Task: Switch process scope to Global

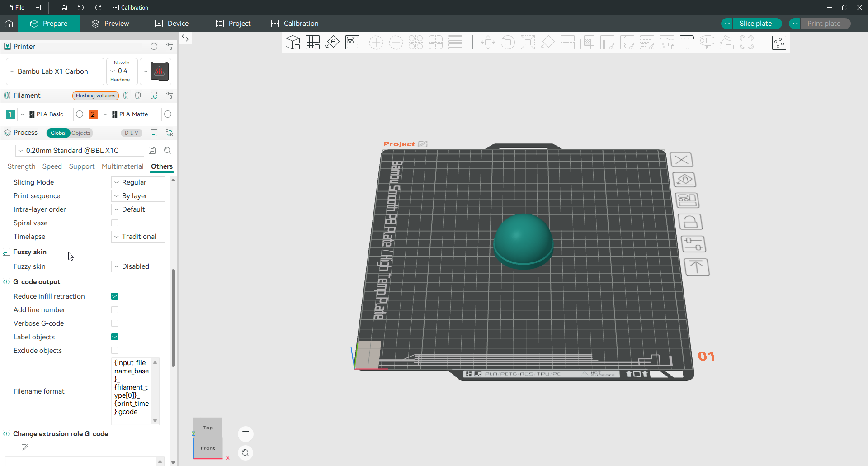Action: (x=58, y=133)
